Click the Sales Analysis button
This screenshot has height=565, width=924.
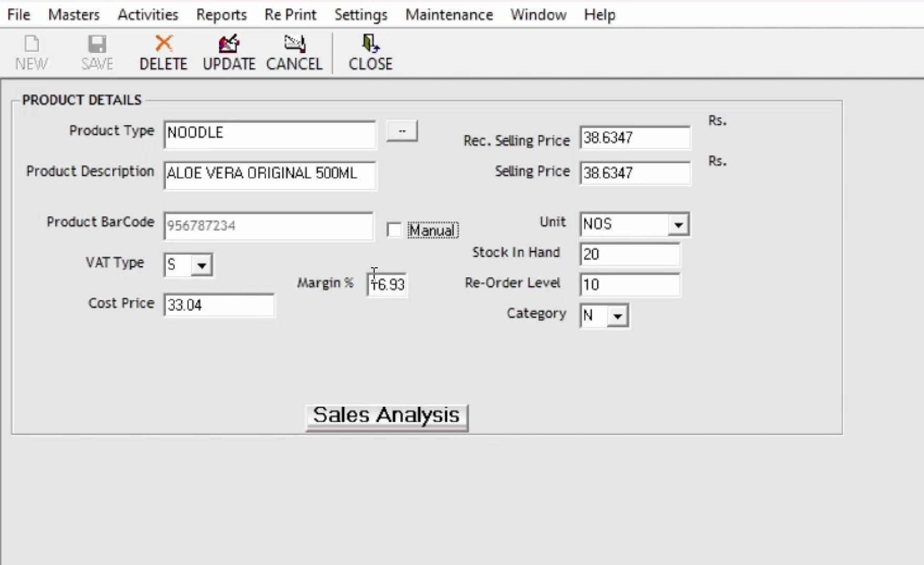387,417
